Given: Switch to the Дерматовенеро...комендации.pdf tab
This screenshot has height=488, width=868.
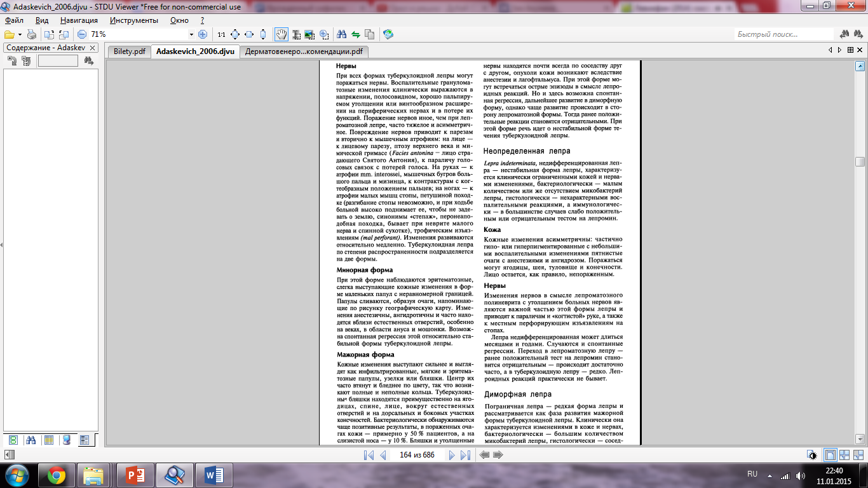Looking at the screenshot, I should pyautogui.click(x=304, y=51).
